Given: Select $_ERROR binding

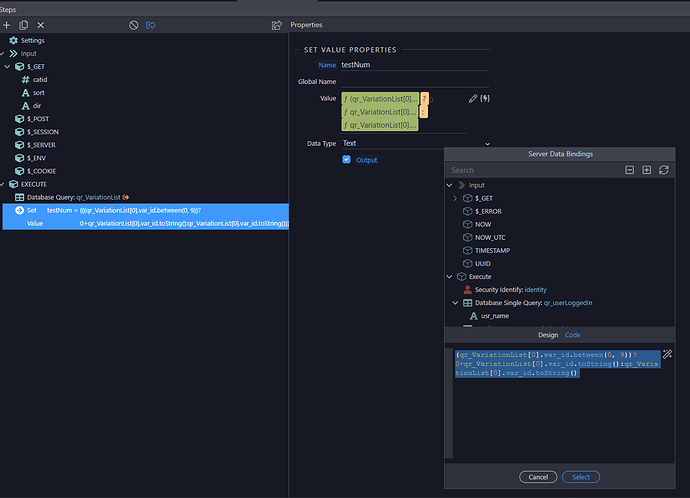Looking at the screenshot, I should pos(482,211).
